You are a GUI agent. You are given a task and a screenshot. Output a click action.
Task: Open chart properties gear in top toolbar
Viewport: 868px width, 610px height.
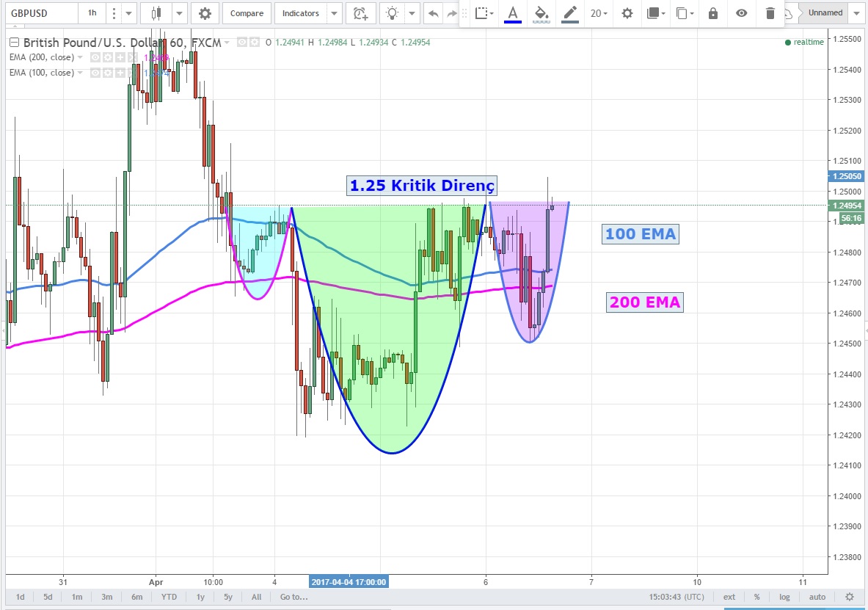tap(205, 13)
